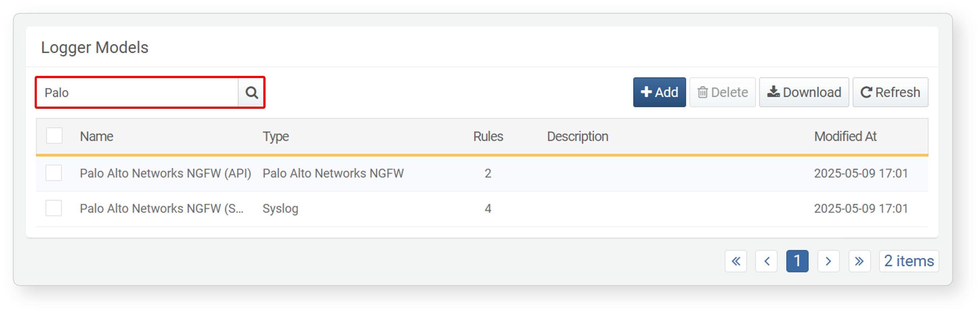Screen dimensions: 980x313
Task: Jump to last page double-right arrows
Action: pos(859,261)
